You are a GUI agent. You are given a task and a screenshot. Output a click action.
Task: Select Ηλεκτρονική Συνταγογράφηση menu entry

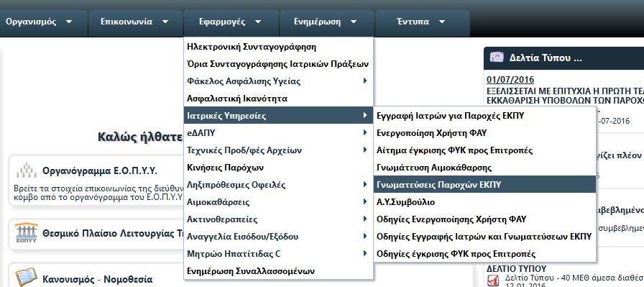point(278,47)
